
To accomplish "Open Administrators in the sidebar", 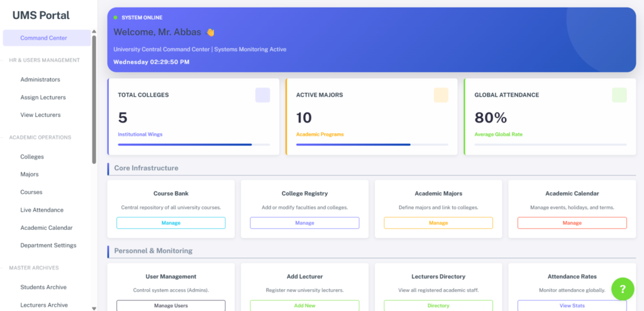I will tap(40, 80).
